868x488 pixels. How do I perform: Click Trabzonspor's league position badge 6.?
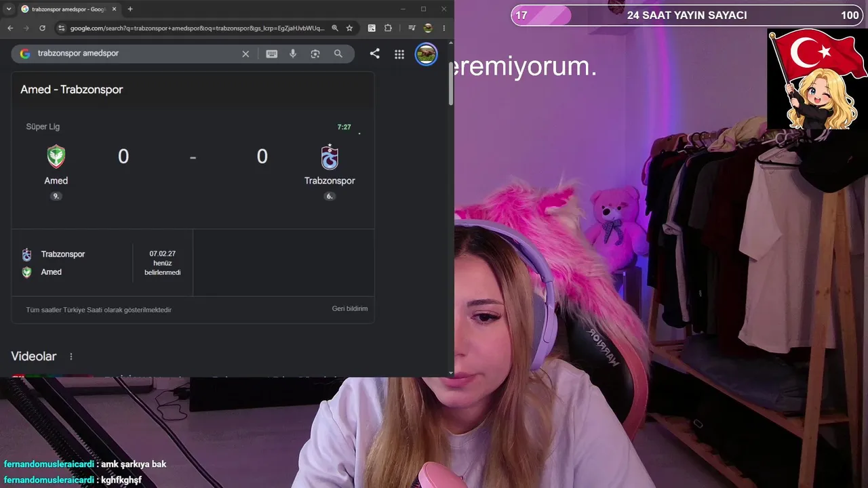point(330,197)
